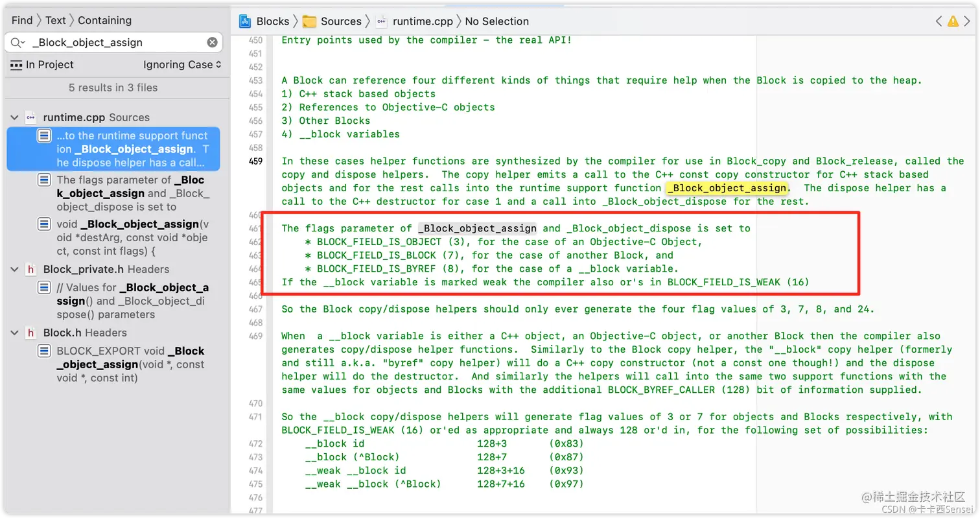Click the result icon beside 'The flags parameter'
Viewport: 980px width, 518px height.
(x=44, y=180)
